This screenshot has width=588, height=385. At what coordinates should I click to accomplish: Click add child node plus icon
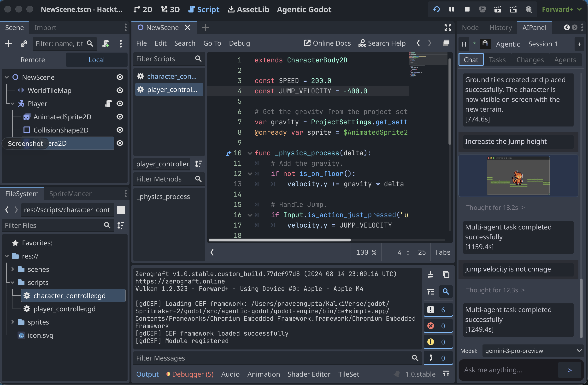click(x=9, y=44)
